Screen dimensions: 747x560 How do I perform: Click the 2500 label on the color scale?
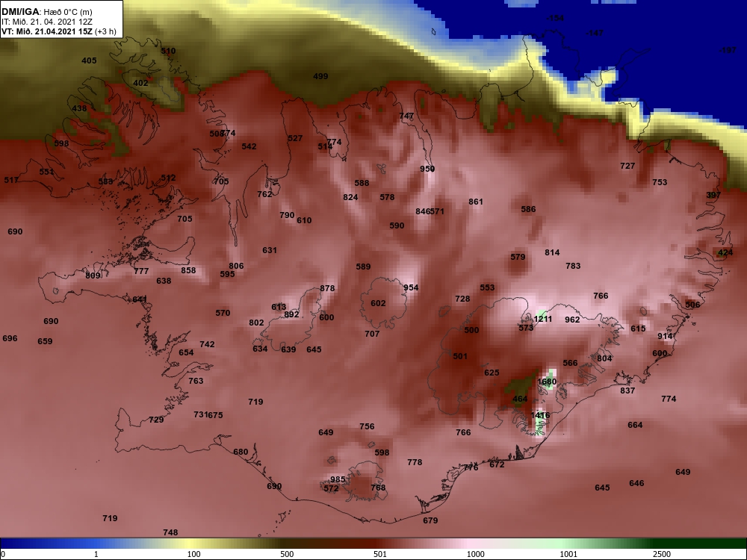coord(662,554)
